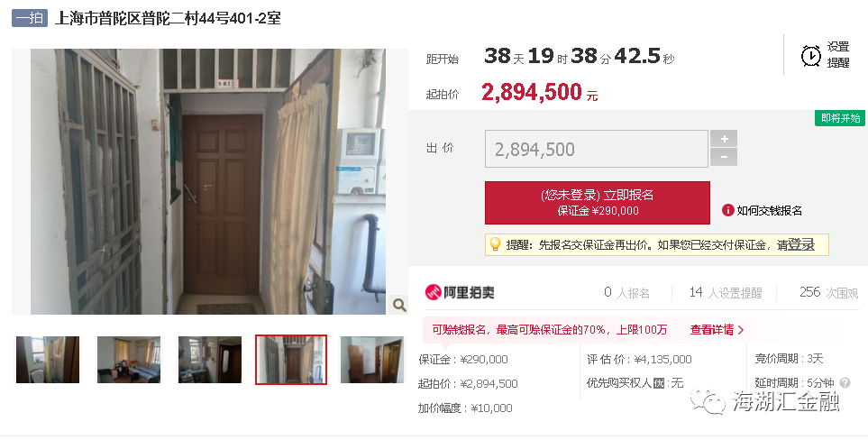Image resolution: width=868 pixels, height=440 pixels.
Task: Click the 阿里拍卖 logo
Action: (460, 292)
